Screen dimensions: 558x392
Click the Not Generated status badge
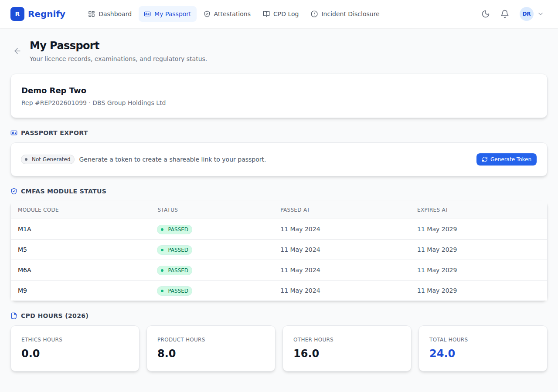[x=48, y=159]
